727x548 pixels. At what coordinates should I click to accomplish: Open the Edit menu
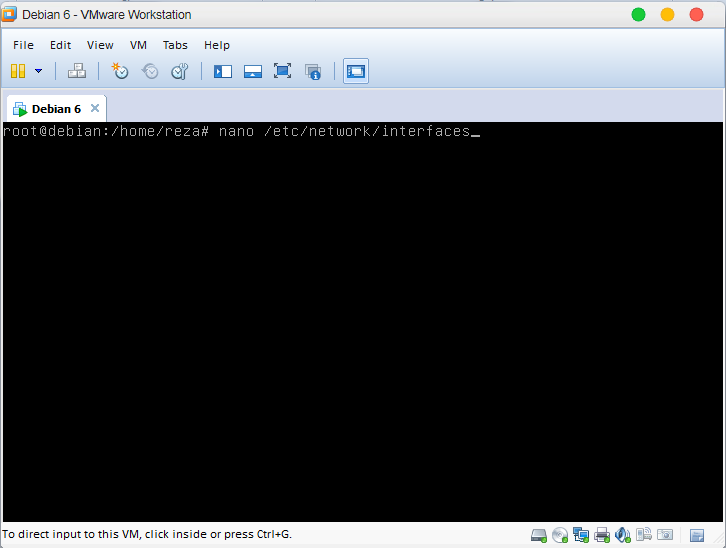[x=60, y=45]
